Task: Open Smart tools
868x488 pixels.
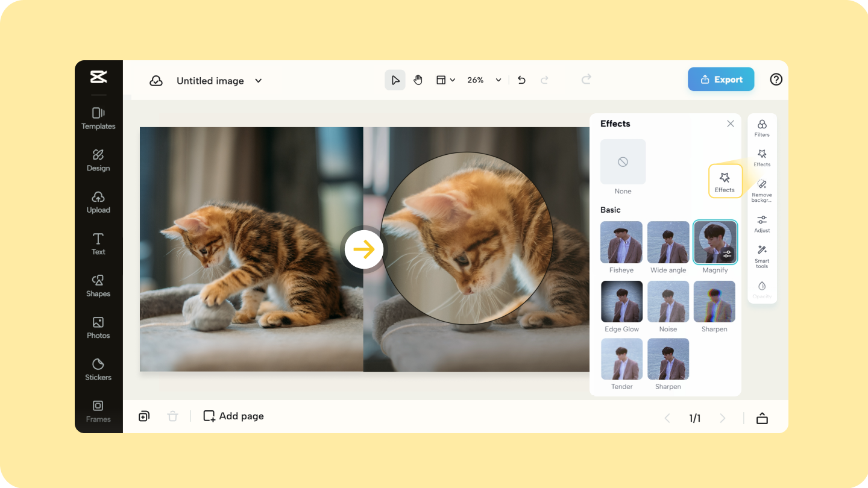Action: point(762,257)
